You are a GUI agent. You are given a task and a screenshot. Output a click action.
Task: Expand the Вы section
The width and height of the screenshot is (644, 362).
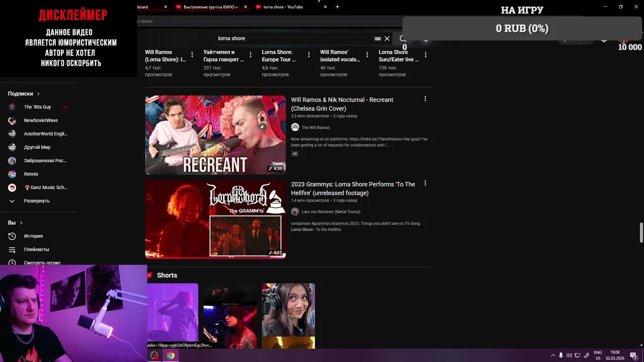point(15,223)
